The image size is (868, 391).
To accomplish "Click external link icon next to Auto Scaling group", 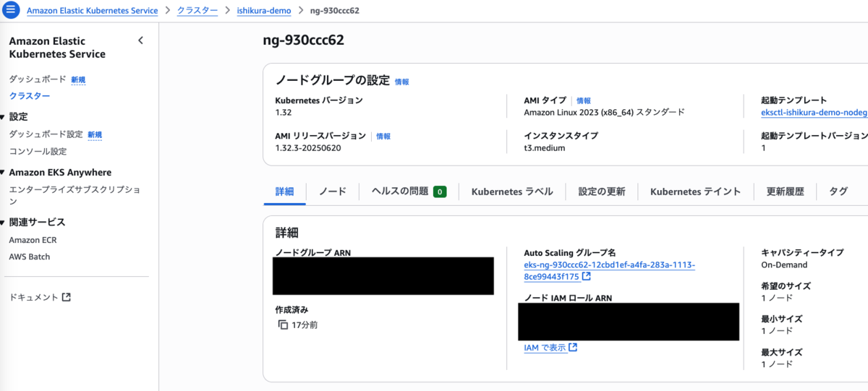I will point(587,276).
